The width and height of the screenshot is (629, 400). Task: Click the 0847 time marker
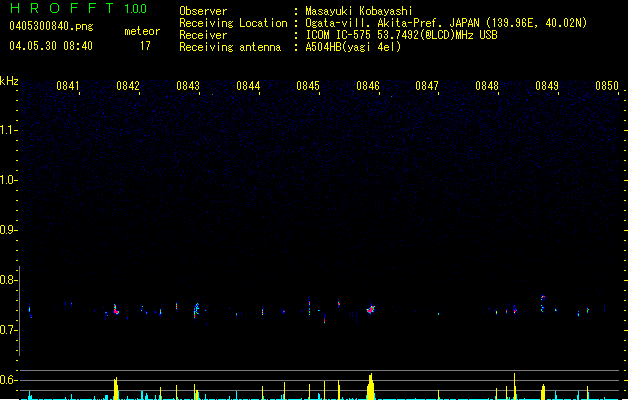pyautogui.click(x=427, y=86)
